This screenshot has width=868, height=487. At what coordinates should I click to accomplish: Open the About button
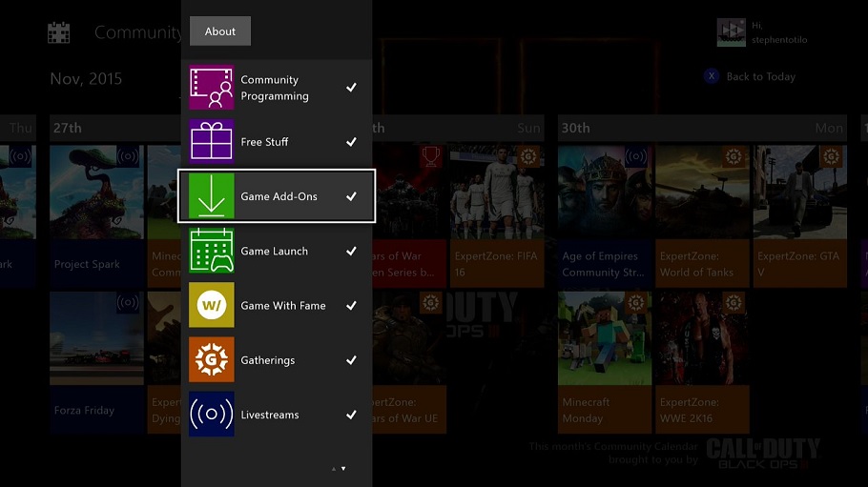coord(219,31)
